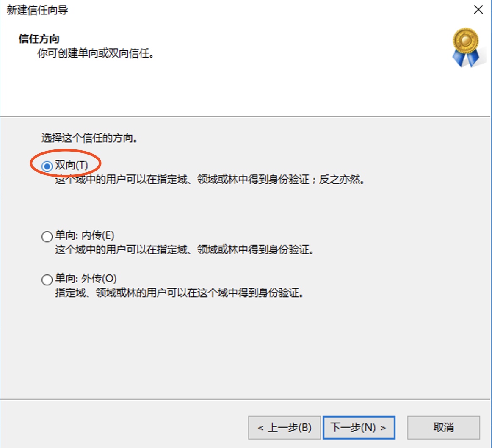Click the 选择这个信任的方向 instruction text
The image size is (492, 448).
pyautogui.click(x=89, y=138)
